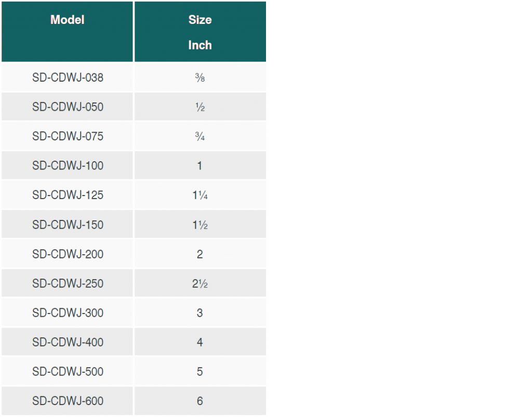This screenshot has width=532, height=417.
Task: Select the SD-CDWJ-100 model cell
Action: point(67,165)
